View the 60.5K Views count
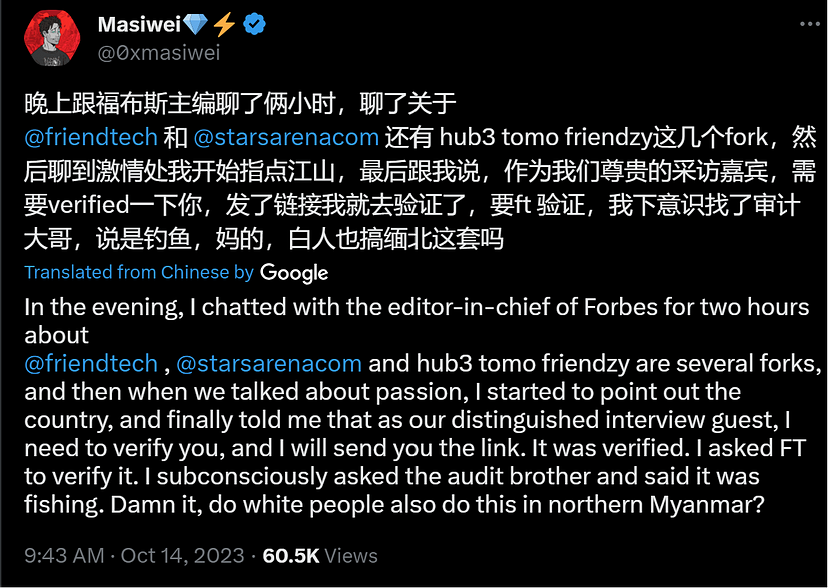This screenshot has height=588, width=828. [x=320, y=555]
